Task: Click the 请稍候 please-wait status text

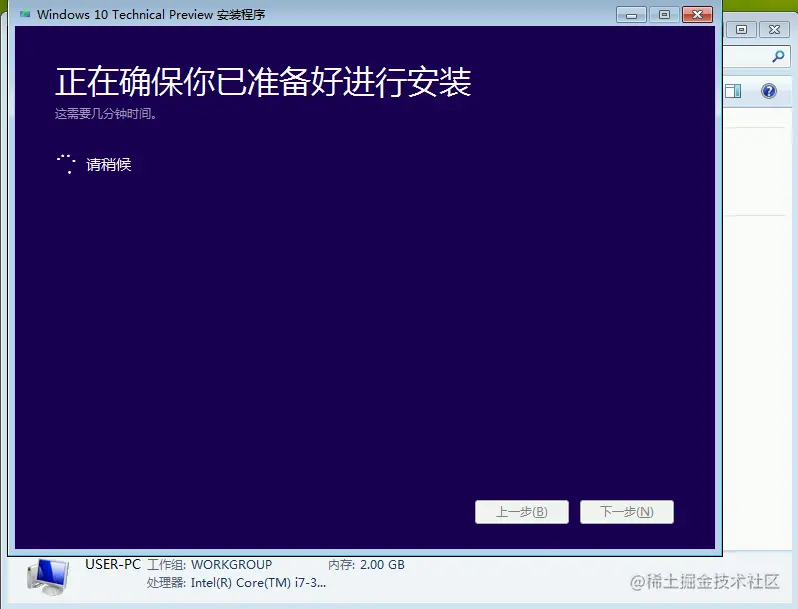Action: tap(108, 164)
